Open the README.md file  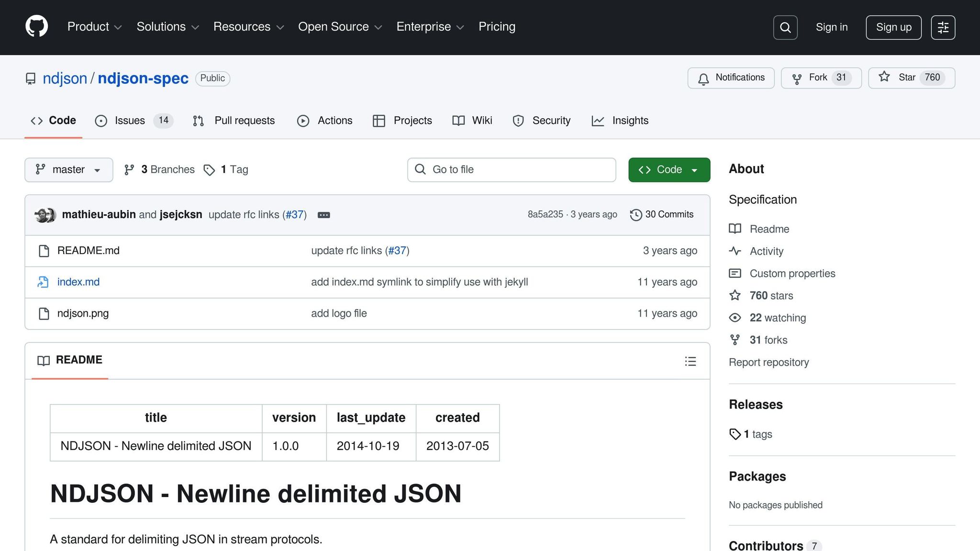(89, 251)
